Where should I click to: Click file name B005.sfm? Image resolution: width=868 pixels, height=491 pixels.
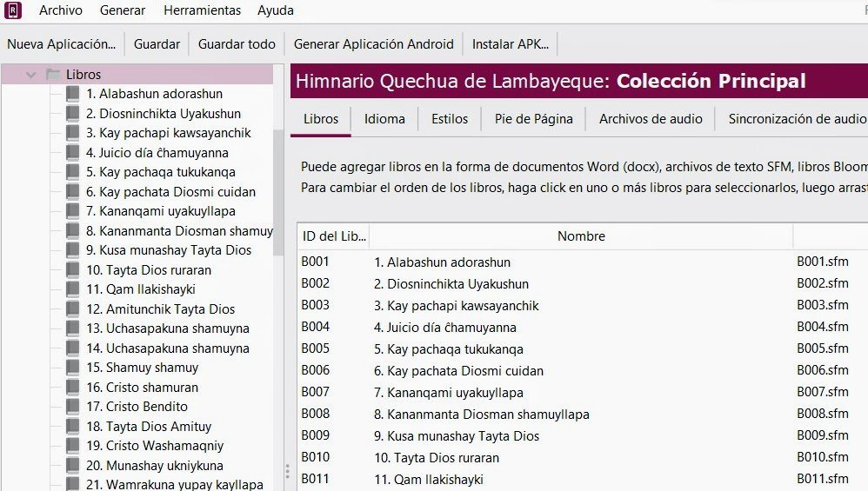(x=823, y=348)
